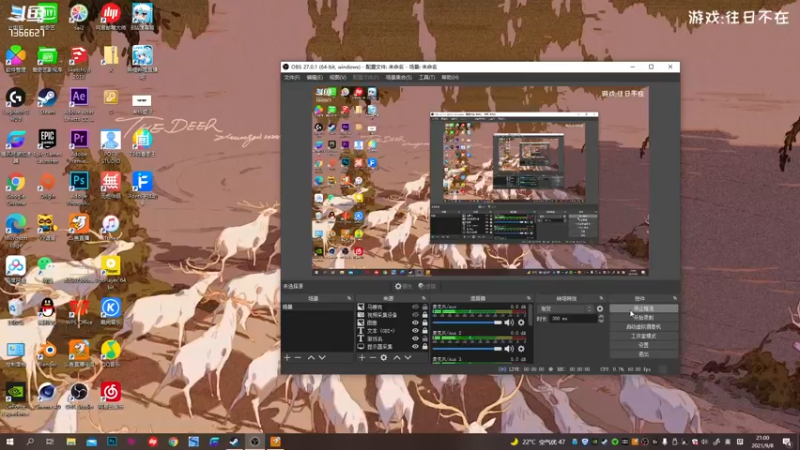Toggle visibility of 图像 source
This screenshot has height=450, width=800.
point(415,322)
